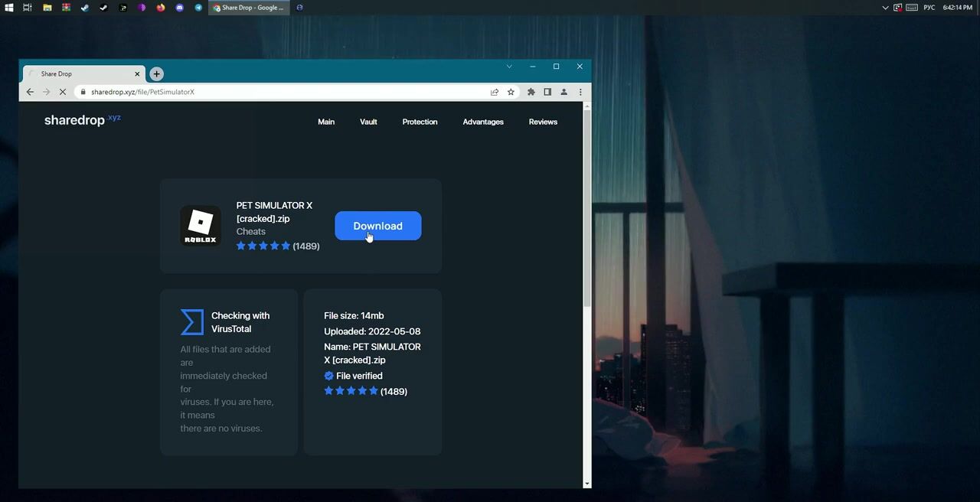
Task: Open Chrome tab search dropdown
Action: pyautogui.click(x=509, y=67)
